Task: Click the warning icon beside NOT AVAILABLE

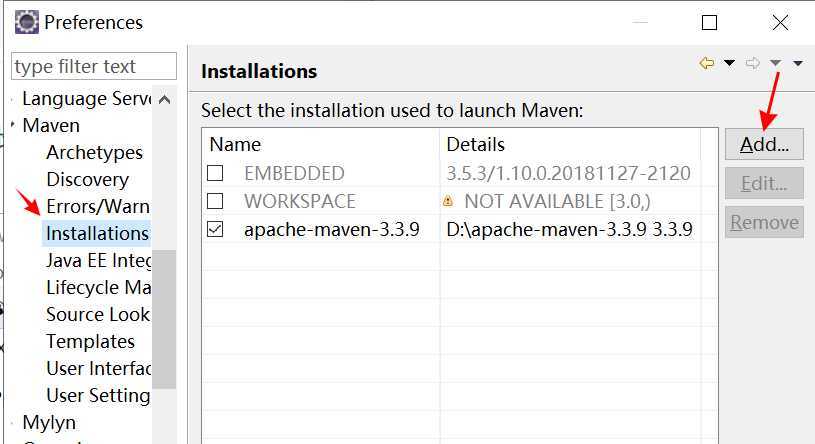Action: [449, 201]
